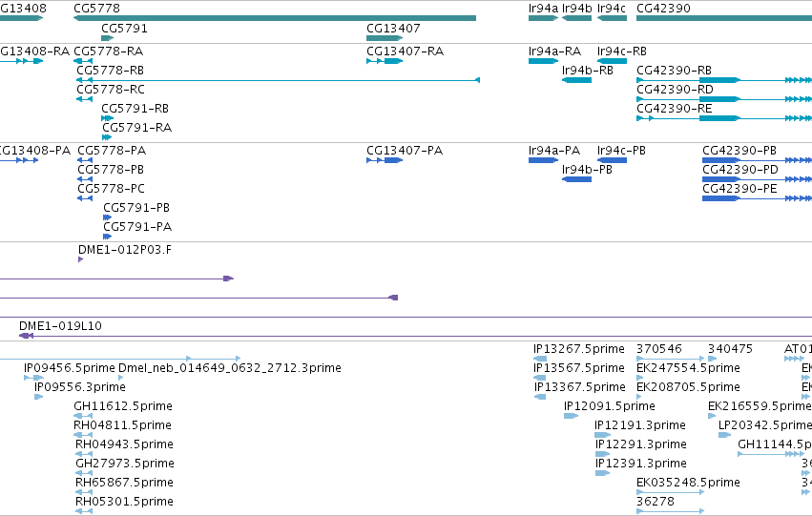The width and height of the screenshot is (812, 516).
Task: Select the CG42390-PE protein label
Action: [740, 189]
